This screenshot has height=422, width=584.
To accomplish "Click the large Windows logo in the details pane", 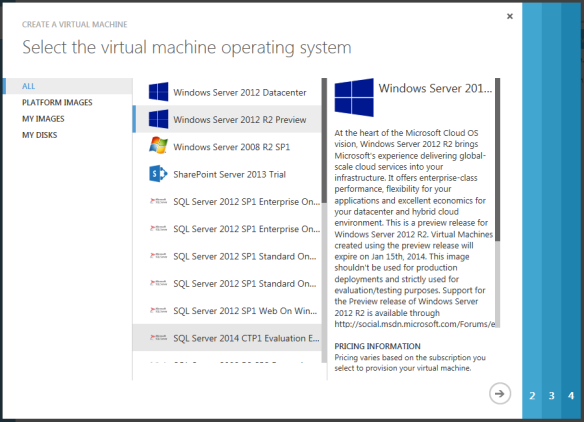I will 354,98.
